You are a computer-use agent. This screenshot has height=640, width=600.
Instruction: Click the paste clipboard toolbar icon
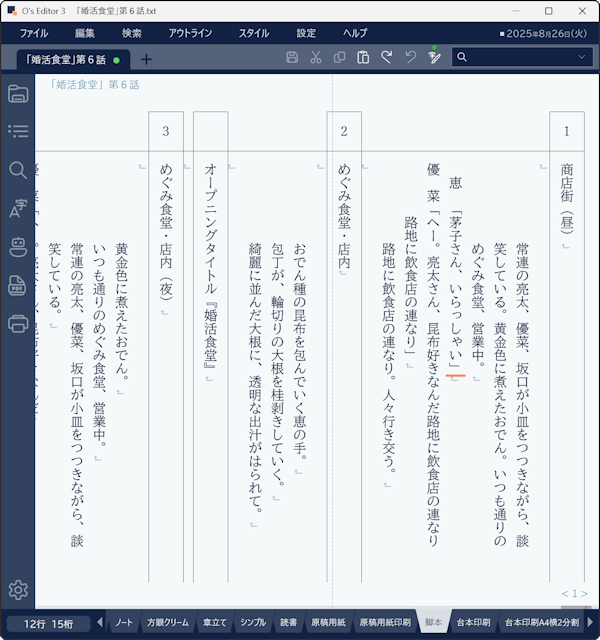point(363,58)
